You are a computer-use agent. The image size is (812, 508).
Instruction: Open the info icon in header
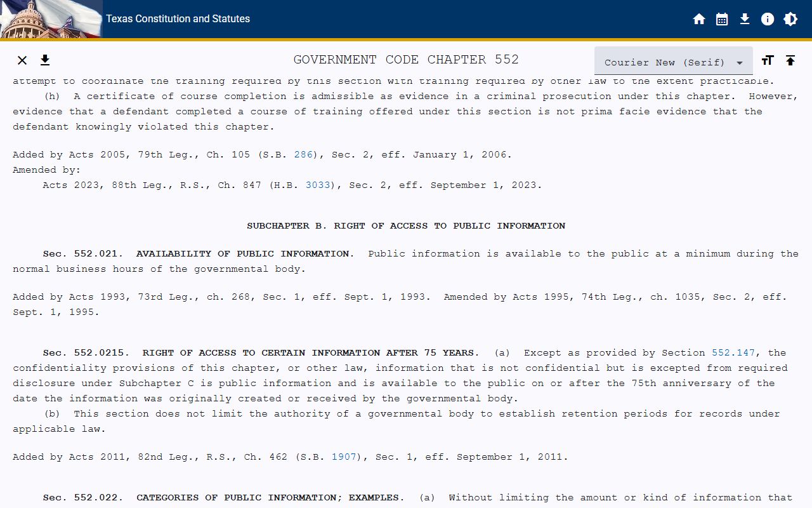click(x=768, y=19)
